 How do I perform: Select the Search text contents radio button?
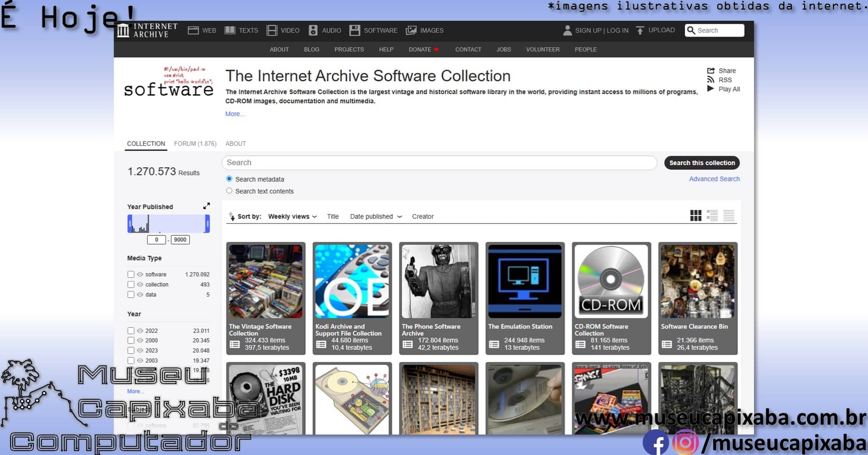coord(229,191)
